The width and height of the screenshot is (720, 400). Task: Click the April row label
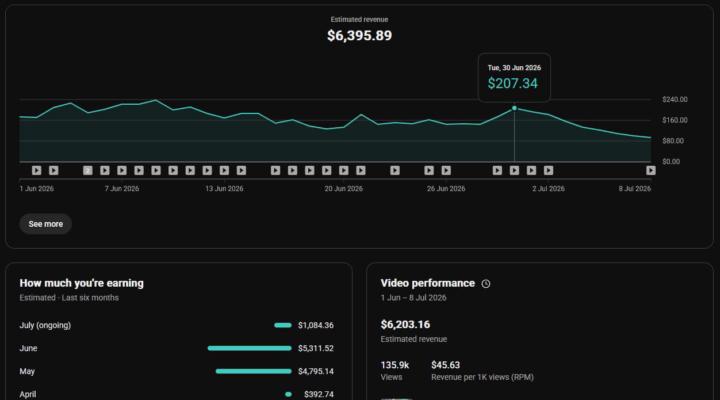[x=28, y=394]
